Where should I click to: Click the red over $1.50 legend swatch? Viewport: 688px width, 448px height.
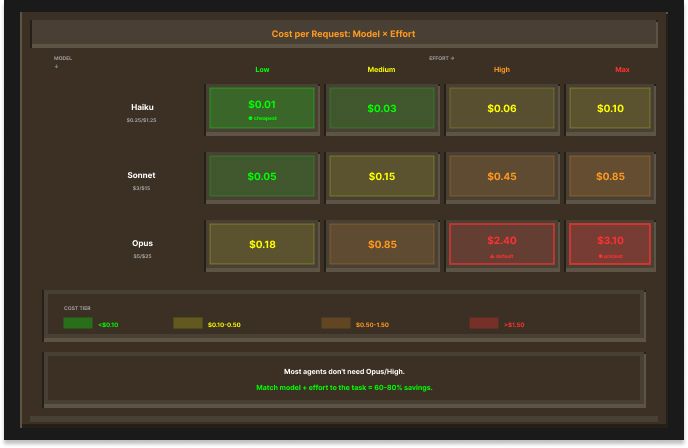pos(484,323)
